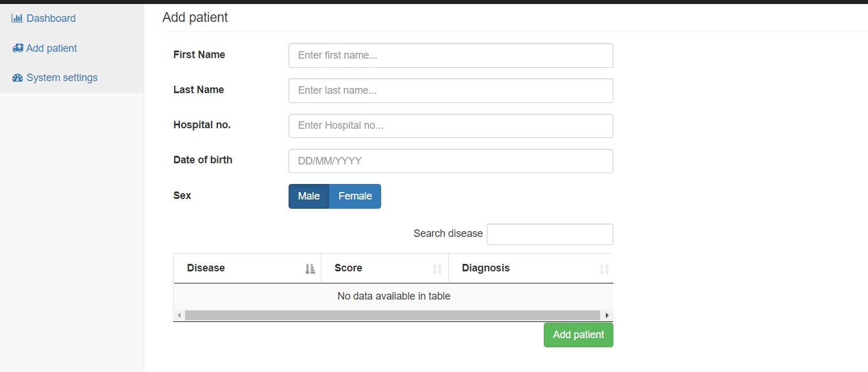Click the left arrow of the table scrollbar
Viewport: 868px width, 372px height.
(179, 315)
